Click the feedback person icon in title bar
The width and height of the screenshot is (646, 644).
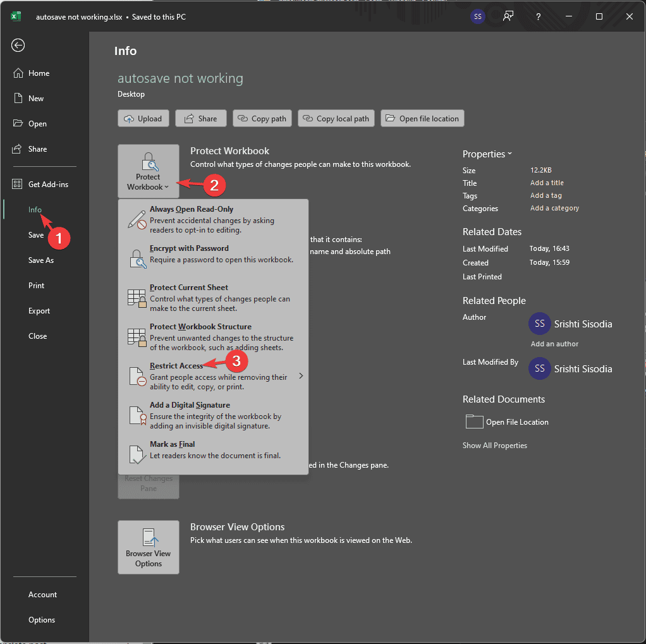(x=508, y=16)
